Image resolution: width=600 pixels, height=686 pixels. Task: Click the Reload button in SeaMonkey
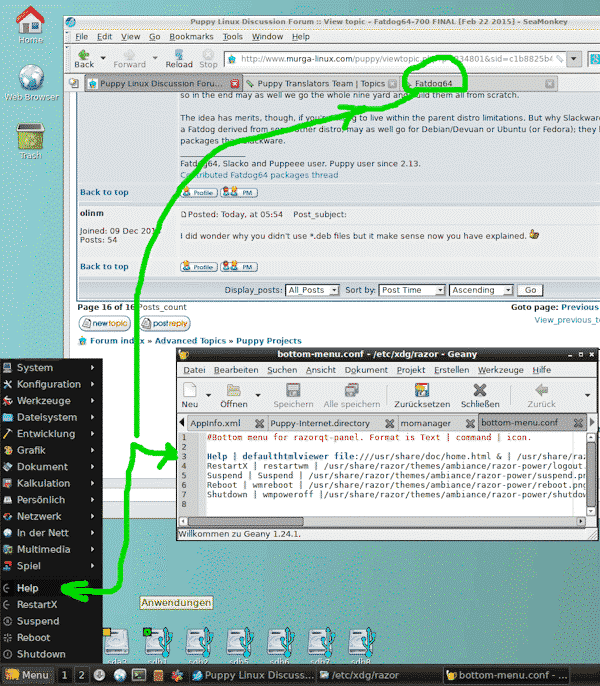point(179,59)
